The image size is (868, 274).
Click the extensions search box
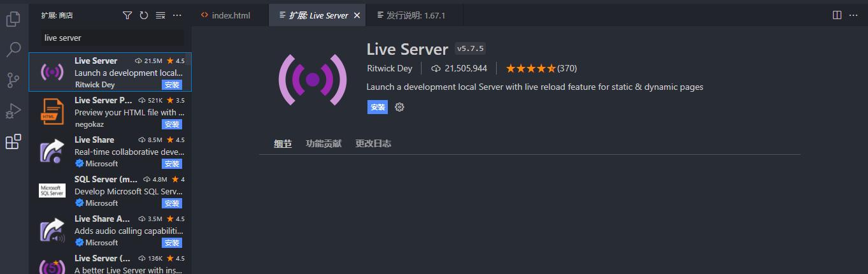pyautogui.click(x=113, y=38)
